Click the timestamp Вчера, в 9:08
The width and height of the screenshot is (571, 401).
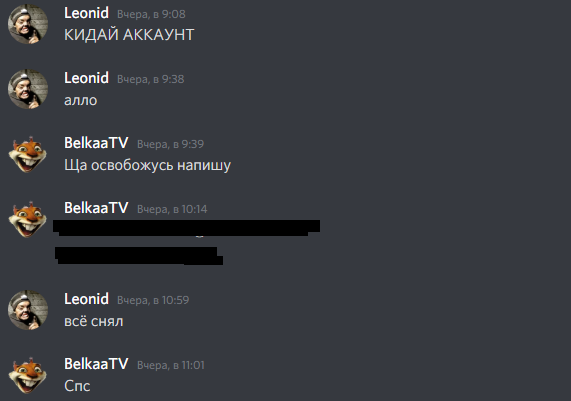(x=151, y=14)
